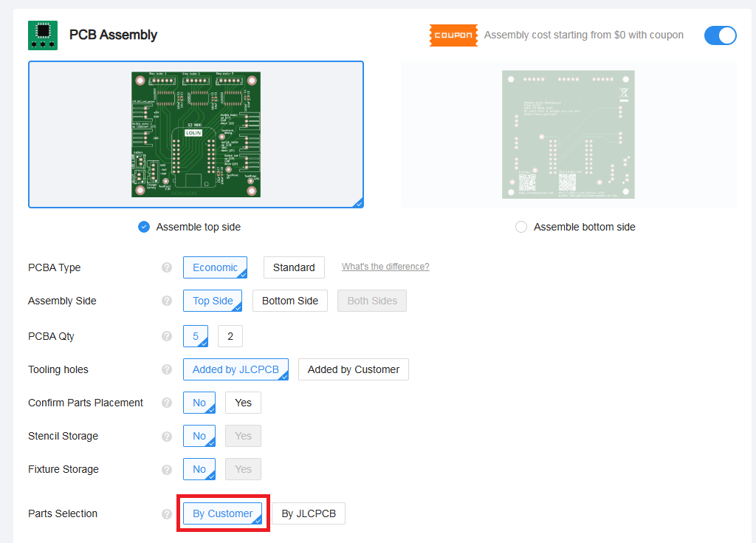Click the PCB Assembly heading text

pos(113,35)
